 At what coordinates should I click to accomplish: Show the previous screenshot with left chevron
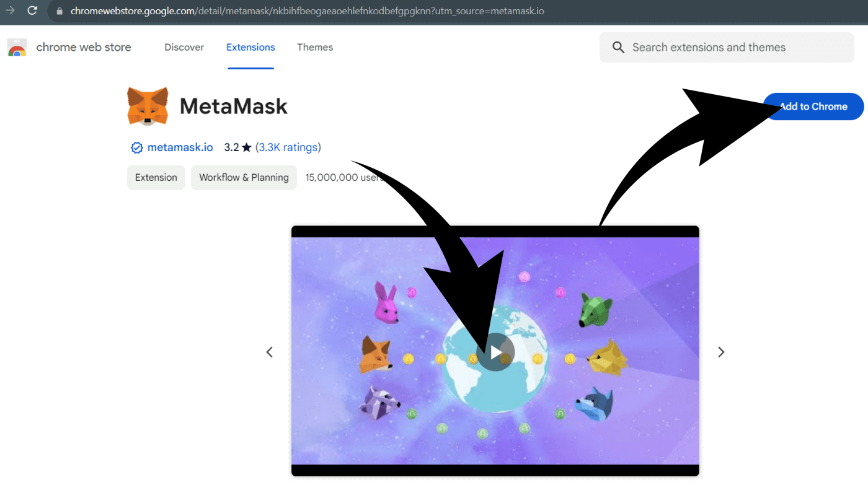tap(270, 352)
